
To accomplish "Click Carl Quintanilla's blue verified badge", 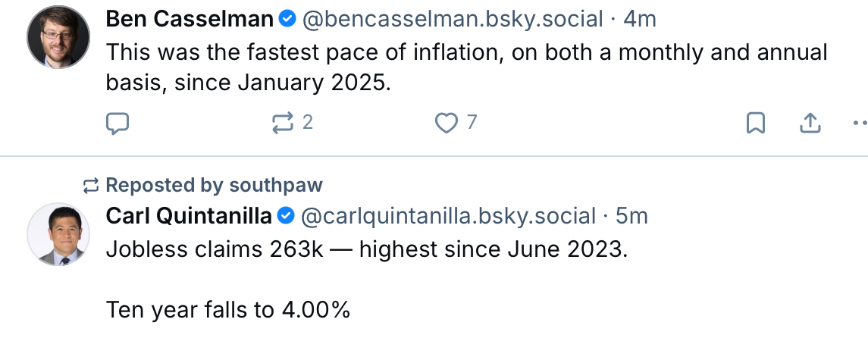I will point(287,216).
